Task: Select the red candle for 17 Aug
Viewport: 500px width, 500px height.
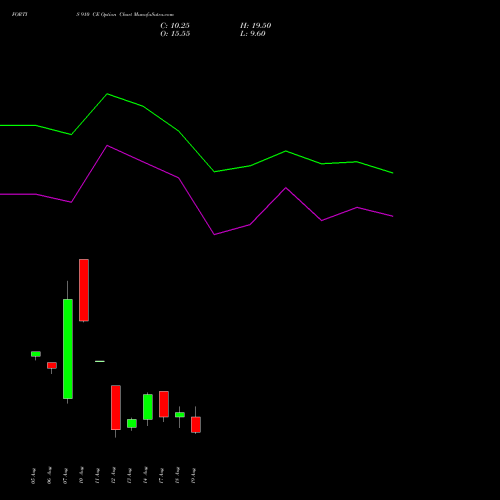Action: [x=164, y=404]
